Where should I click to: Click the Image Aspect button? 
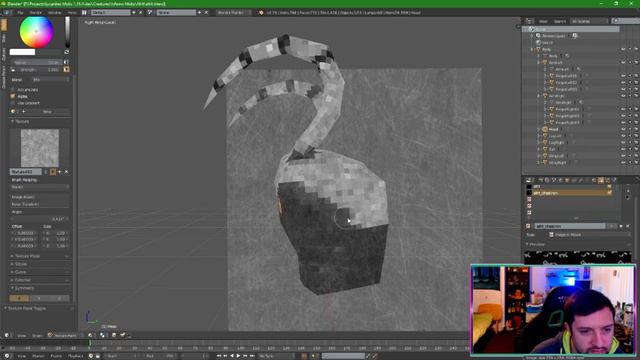tap(40, 197)
